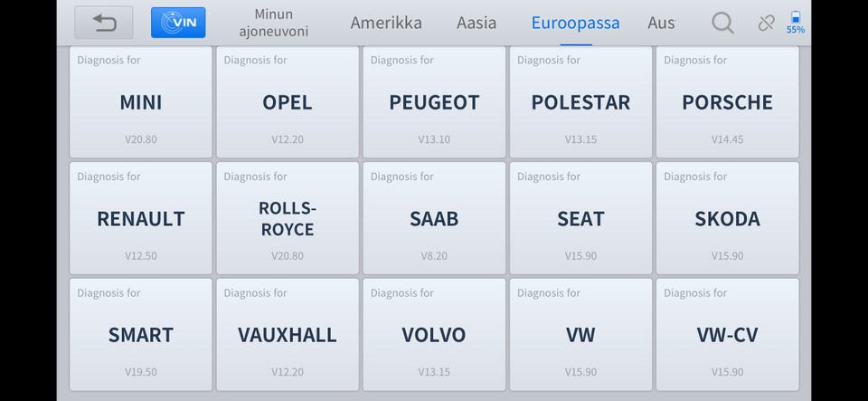
Task: Select the Euroopassa tab
Action: coord(576,23)
